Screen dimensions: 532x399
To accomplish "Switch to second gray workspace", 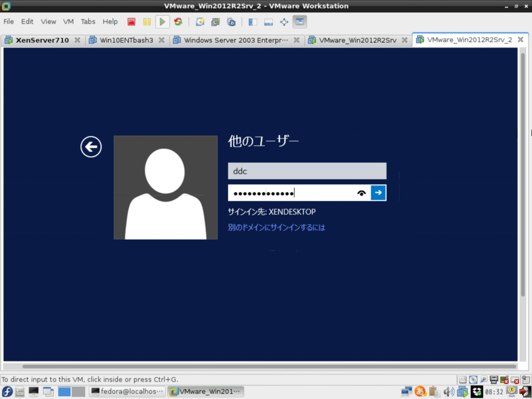I will click(78, 392).
